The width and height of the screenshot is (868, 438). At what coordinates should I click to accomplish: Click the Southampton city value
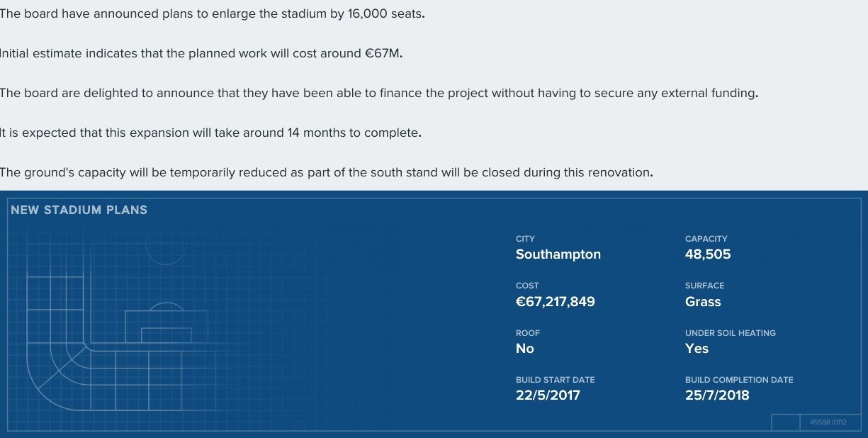coord(558,254)
